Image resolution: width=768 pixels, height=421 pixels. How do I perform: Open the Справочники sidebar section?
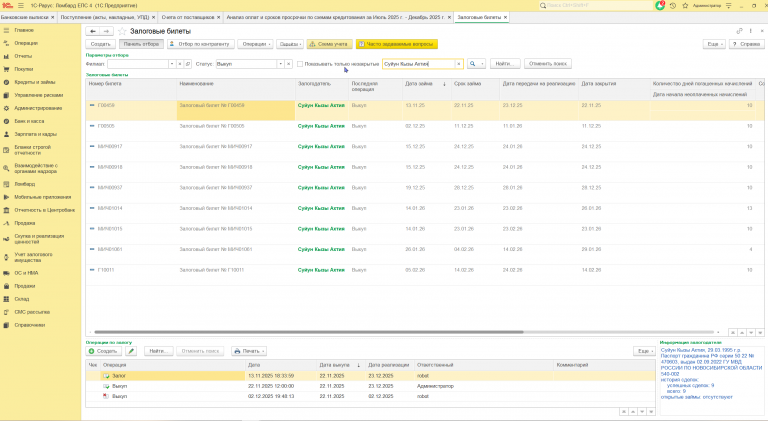[30, 327]
